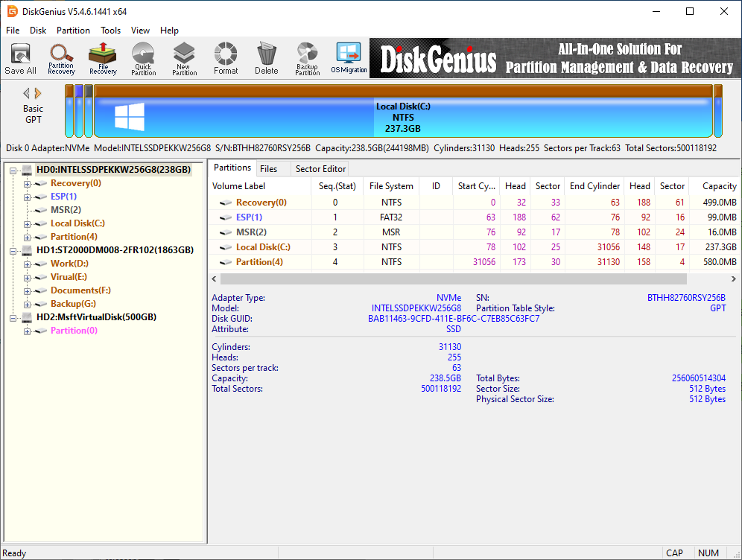Screen dimensions: 742x560
Task: Go to next disk with right arrow
Action: pos(38,93)
